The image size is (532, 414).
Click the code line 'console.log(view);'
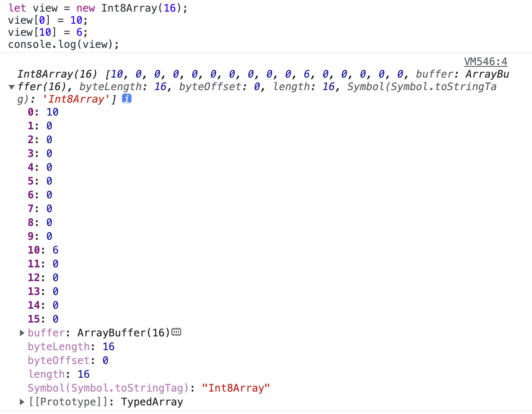point(63,44)
